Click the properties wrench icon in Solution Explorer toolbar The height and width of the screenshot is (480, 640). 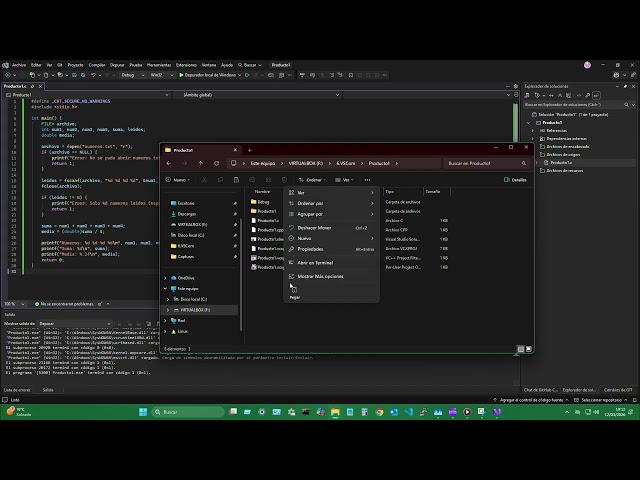tap(587, 96)
